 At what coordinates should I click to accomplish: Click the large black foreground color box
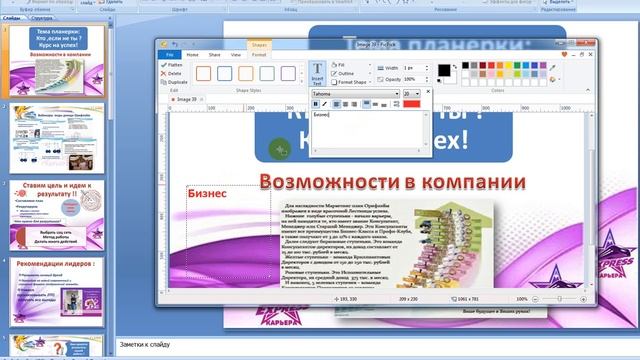(x=444, y=70)
